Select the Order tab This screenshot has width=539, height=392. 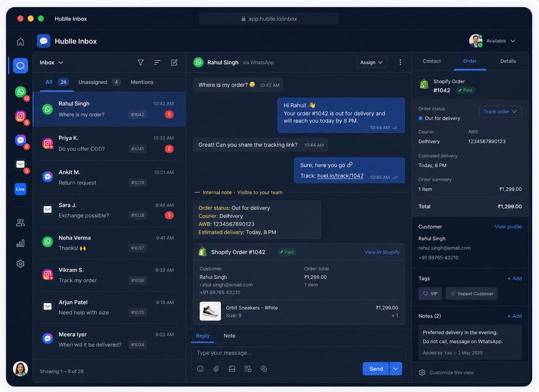pyautogui.click(x=470, y=61)
